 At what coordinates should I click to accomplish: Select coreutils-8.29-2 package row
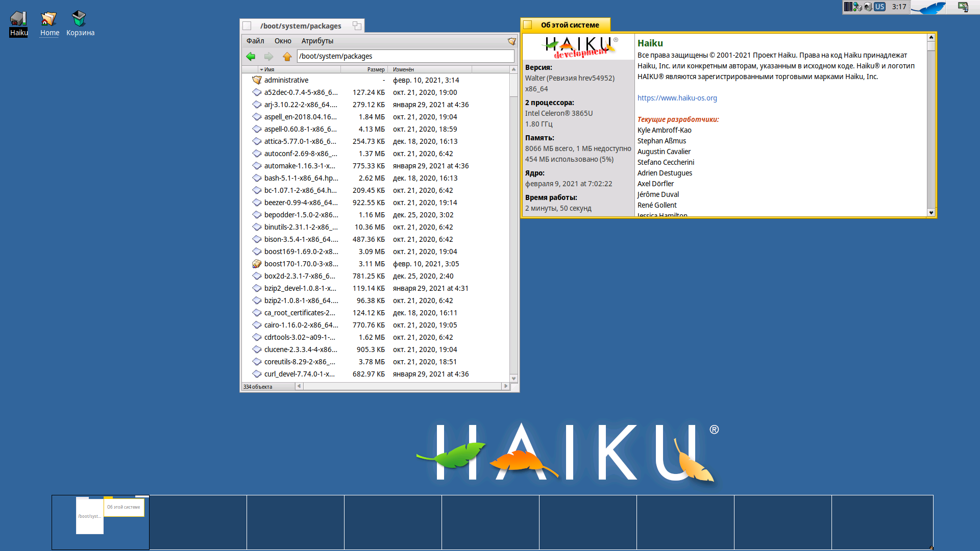375,362
